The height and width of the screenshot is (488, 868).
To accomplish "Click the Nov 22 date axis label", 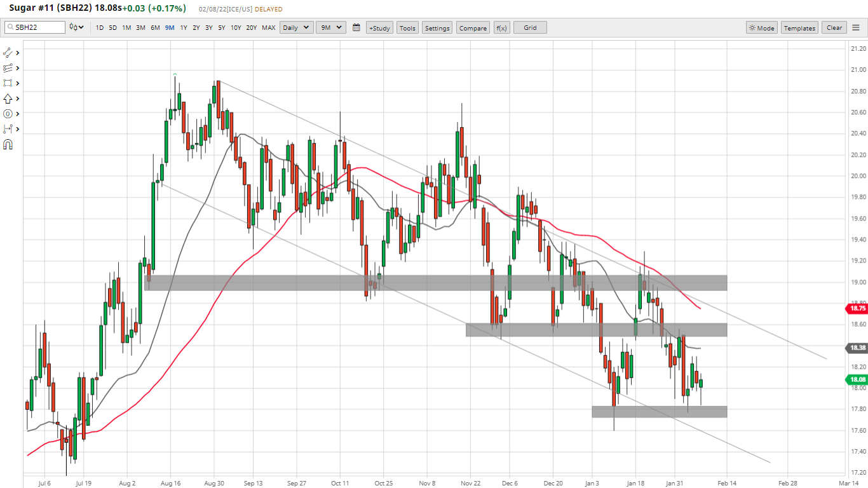I will [x=471, y=483].
